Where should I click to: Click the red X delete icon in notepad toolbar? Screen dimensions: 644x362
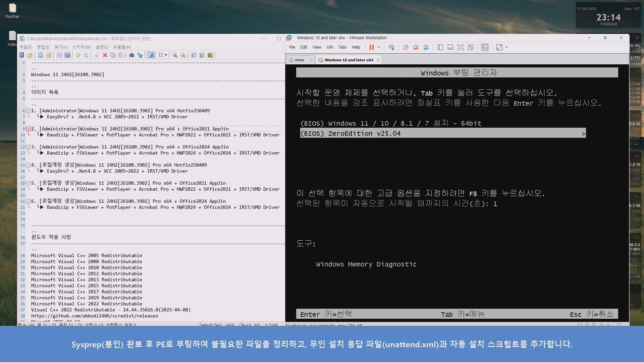pyautogui.click(x=105, y=55)
